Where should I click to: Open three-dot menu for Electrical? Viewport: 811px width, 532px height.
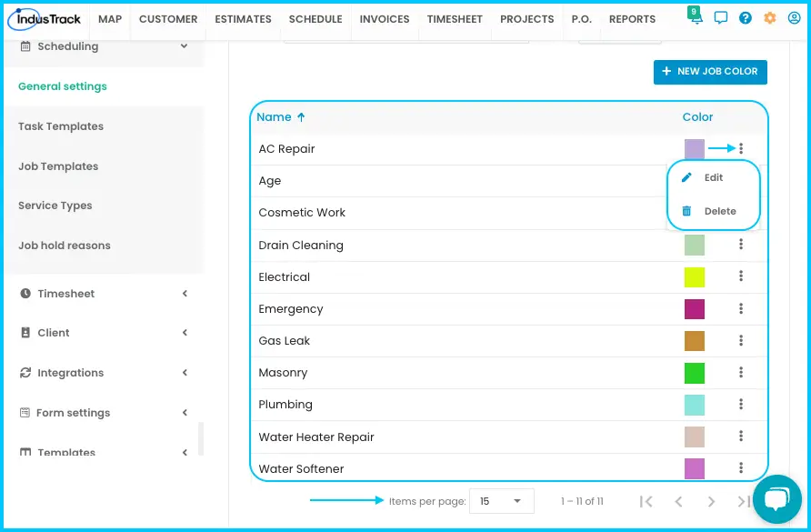[741, 276]
